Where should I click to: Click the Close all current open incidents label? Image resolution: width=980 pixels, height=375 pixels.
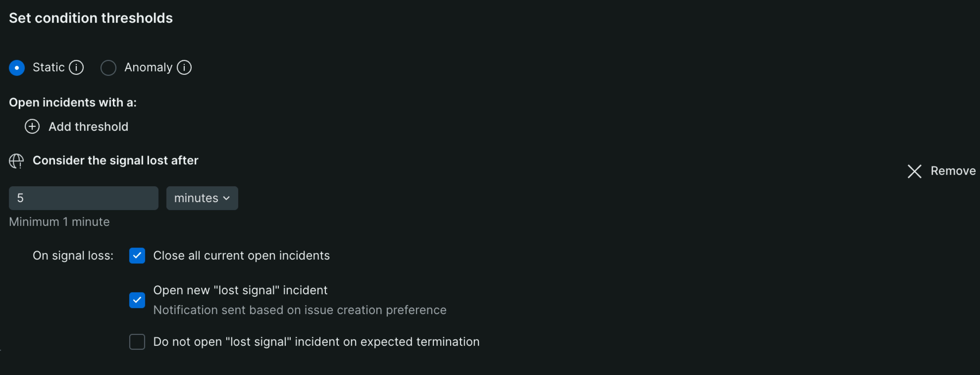coord(241,256)
